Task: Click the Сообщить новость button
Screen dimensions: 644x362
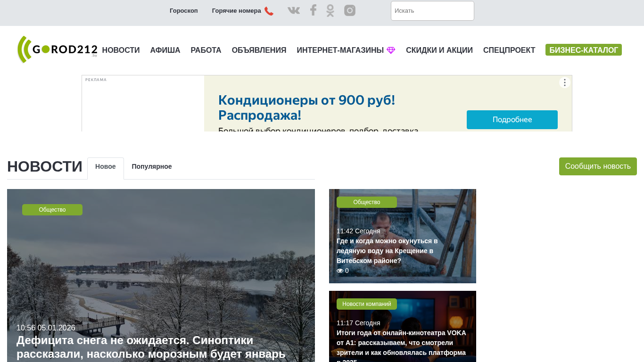Action: point(598,166)
